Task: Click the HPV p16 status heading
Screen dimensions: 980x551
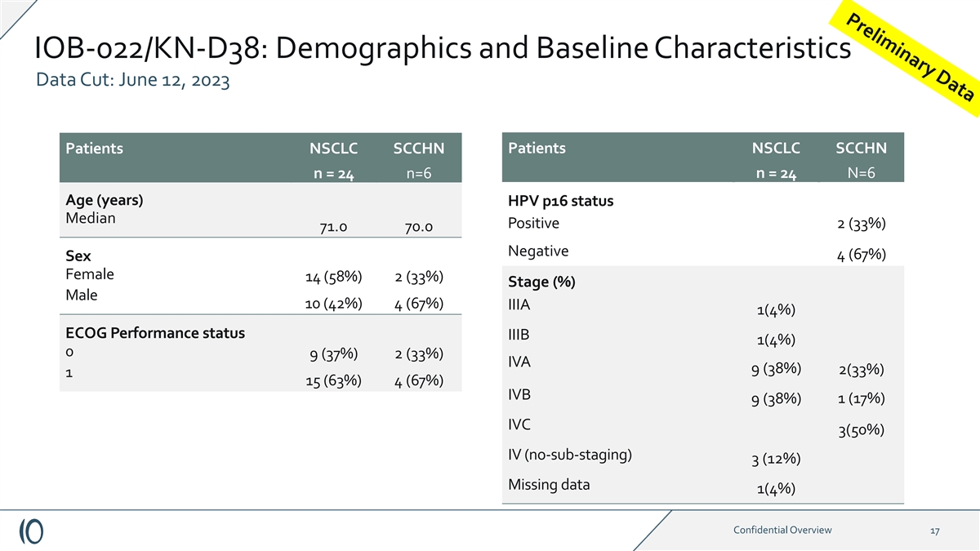Action: coord(560,201)
